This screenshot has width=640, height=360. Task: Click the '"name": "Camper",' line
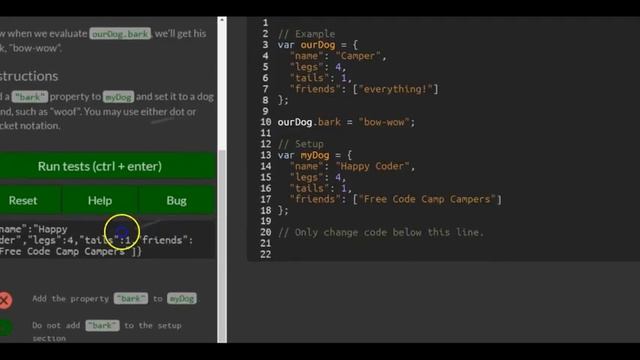click(x=338, y=56)
